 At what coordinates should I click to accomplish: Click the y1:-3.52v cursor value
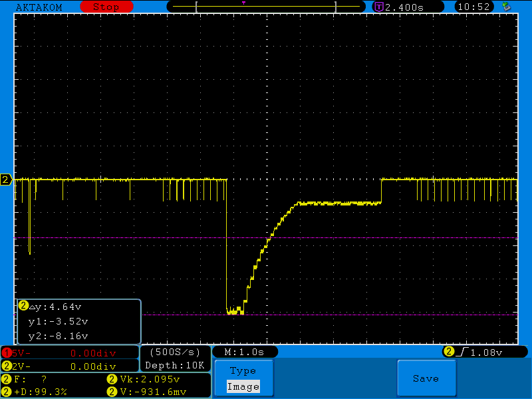coord(58,321)
